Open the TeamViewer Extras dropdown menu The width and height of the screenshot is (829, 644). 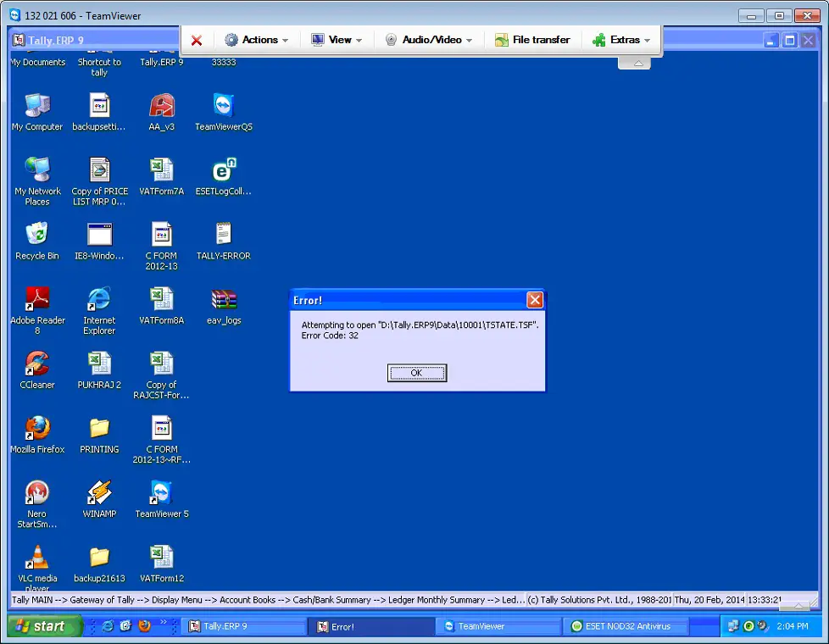click(621, 40)
